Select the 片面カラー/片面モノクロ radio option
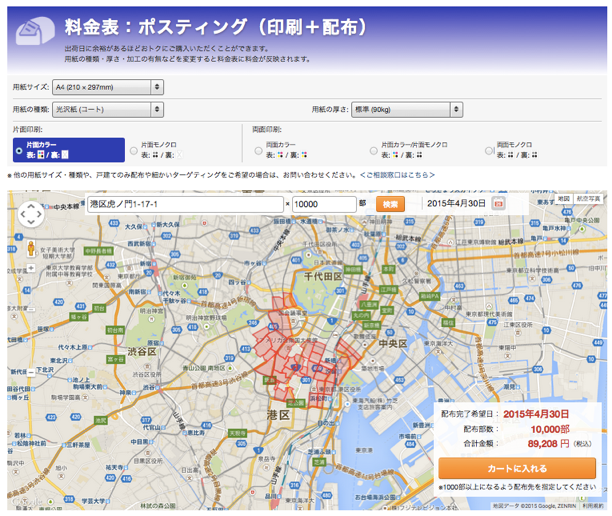Image resolution: width=612 pixels, height=516 pixels. click(x=374, y=151)
